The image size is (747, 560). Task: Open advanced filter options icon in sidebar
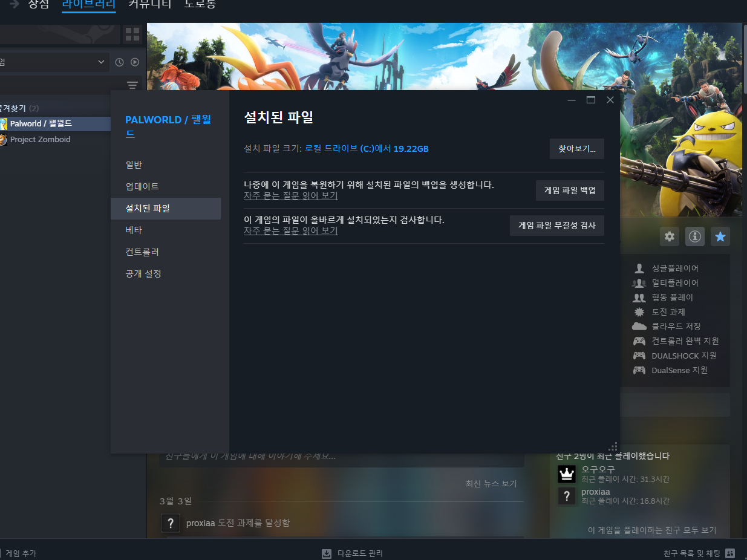point(132,85)
